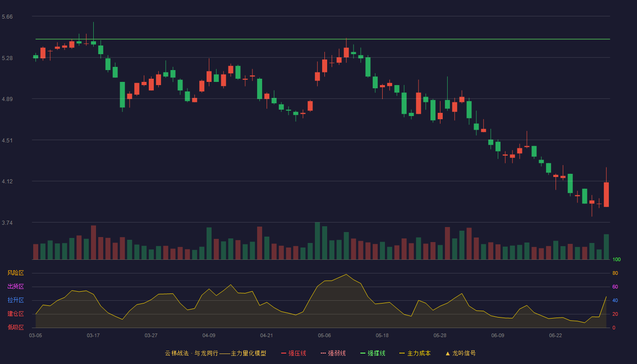637x364 pixels.
Task: Click the 3.74 price axis label
Action: click(x=7, y=223)
